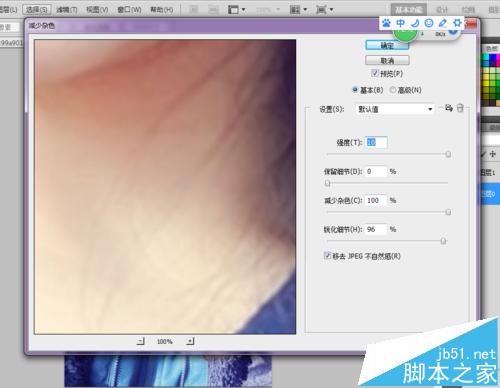
Task: Open the zoom level dropdown in application bar
Action: point(268,10)
